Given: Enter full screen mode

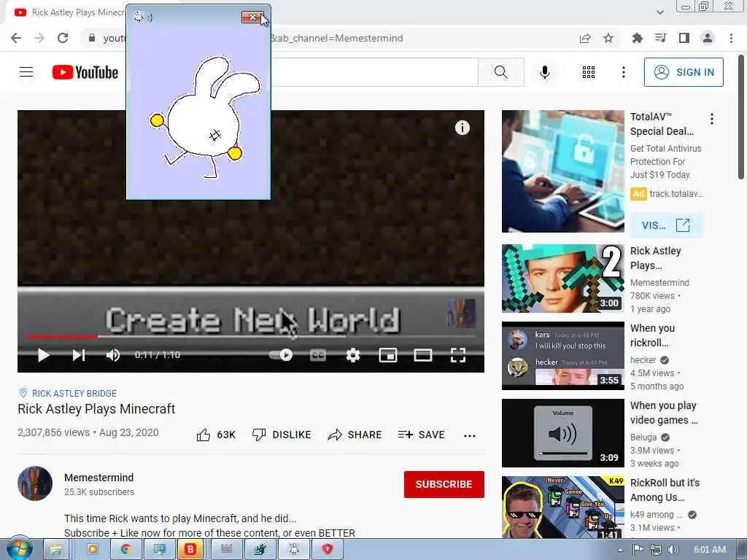Looking at the screenshot, I should tap(458, 355).
